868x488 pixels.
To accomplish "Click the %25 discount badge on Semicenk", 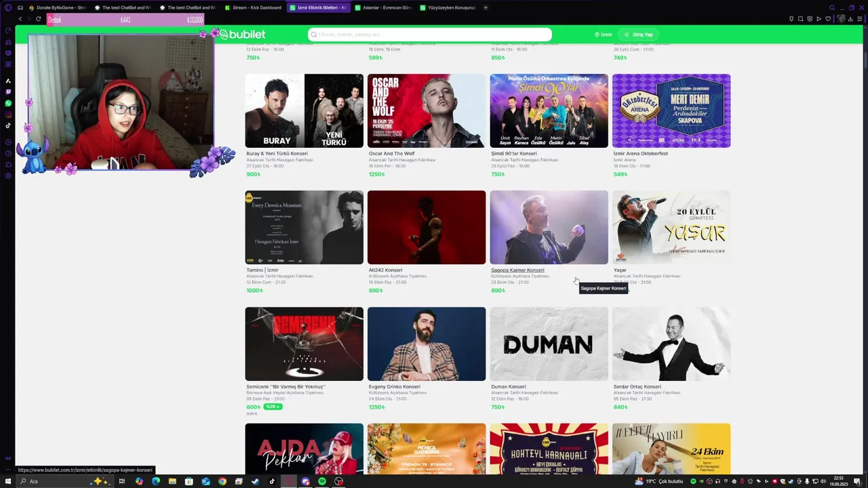I will pyautogui.click(x=273, y=407).
